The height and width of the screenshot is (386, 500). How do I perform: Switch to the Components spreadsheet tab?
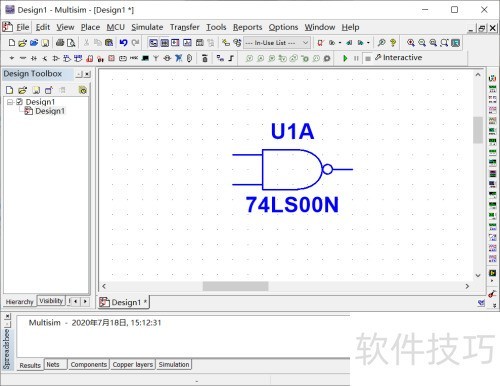point(89,364)
